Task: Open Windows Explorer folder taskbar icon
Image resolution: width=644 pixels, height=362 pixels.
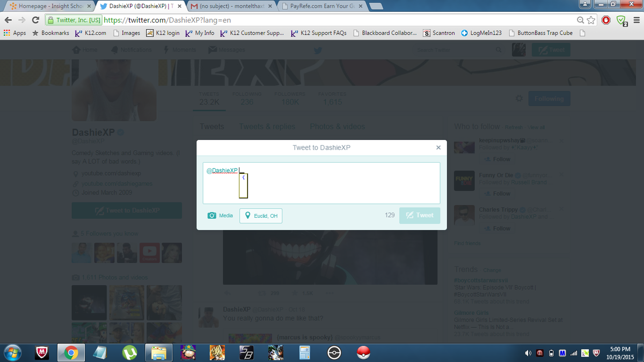Action: click(159, 352)
